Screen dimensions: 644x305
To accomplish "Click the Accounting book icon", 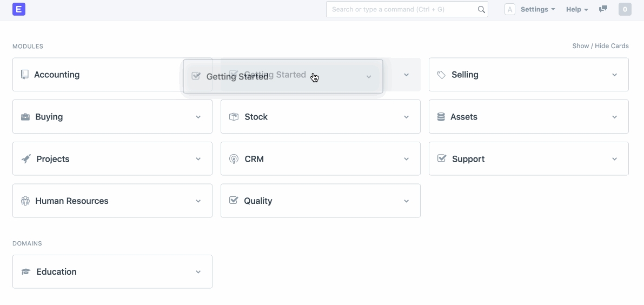I will (25, 75).
